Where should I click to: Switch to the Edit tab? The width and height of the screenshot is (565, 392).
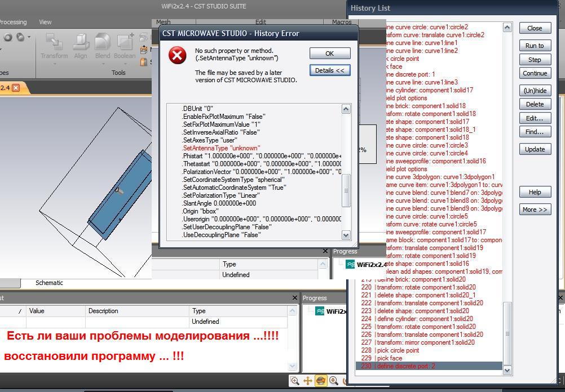pyautogui.click(x=261, y=22)
